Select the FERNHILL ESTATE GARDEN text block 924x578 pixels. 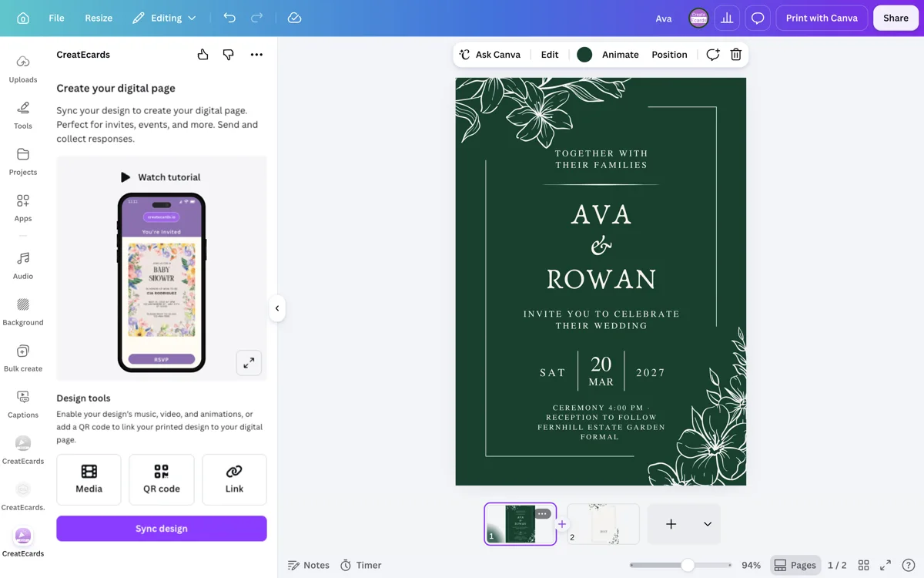coord(601,422)
